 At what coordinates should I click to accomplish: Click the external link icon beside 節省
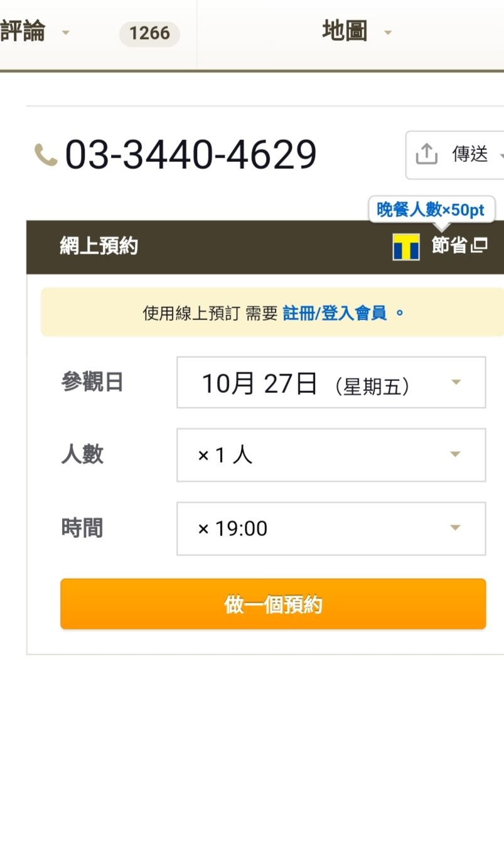pyautogui.click(x=480, y=246)
